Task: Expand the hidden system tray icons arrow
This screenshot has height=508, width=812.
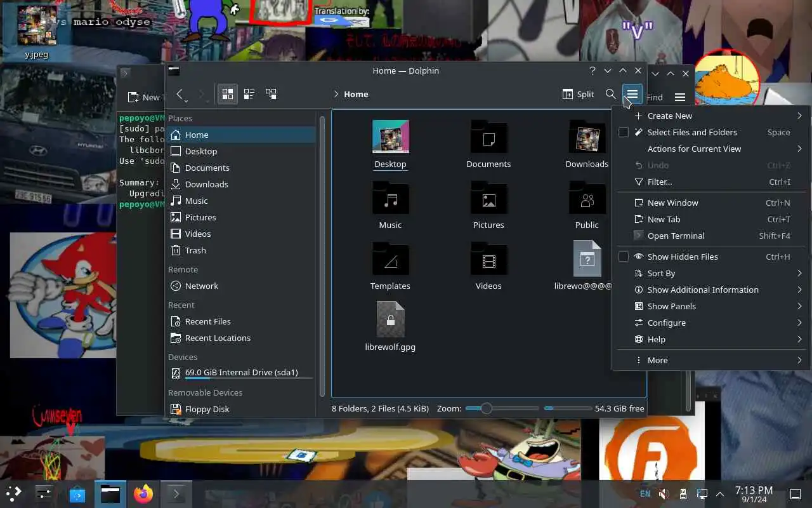Action: pyautogui.click(x=720, y=493)
